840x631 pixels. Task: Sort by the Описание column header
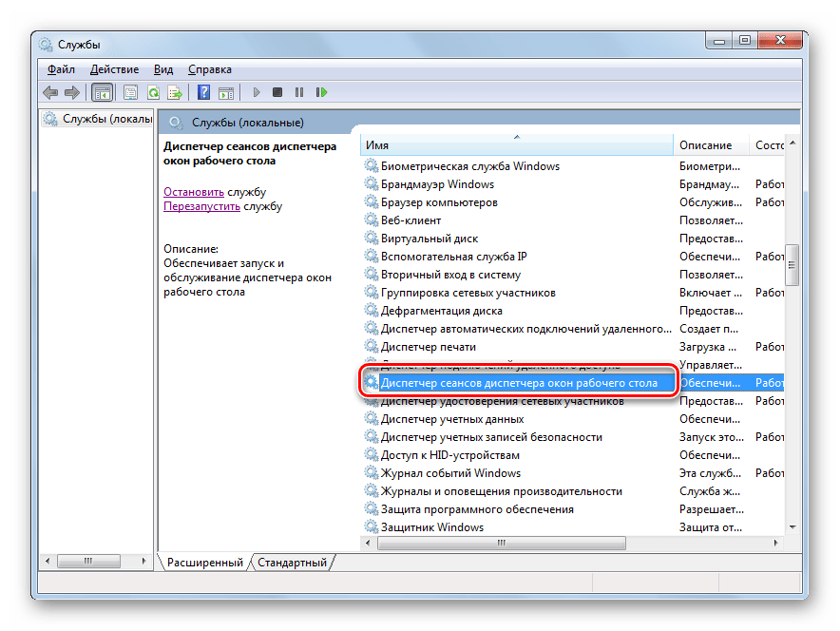(x=705, y=145)
